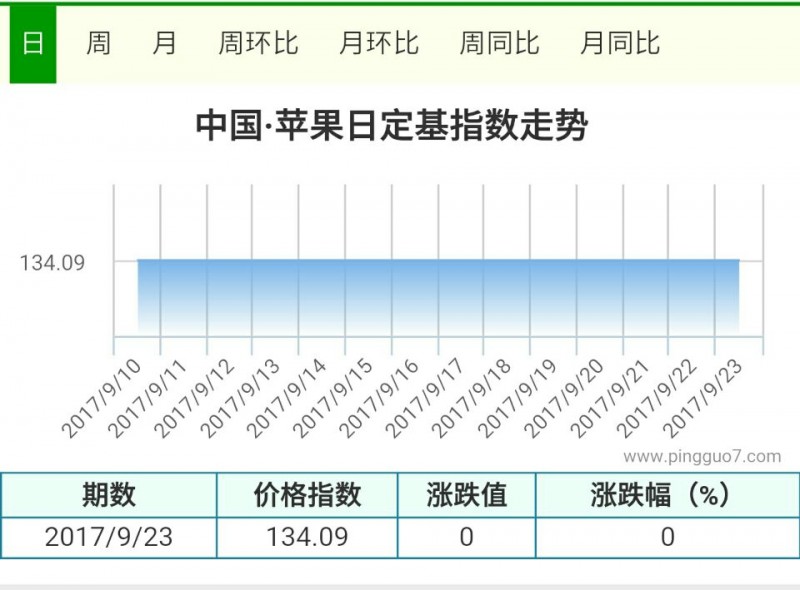The width and height of the screenshot is (800, 590).
Task: Open the 周环比 tab
Action: click(x=258, y=43)
